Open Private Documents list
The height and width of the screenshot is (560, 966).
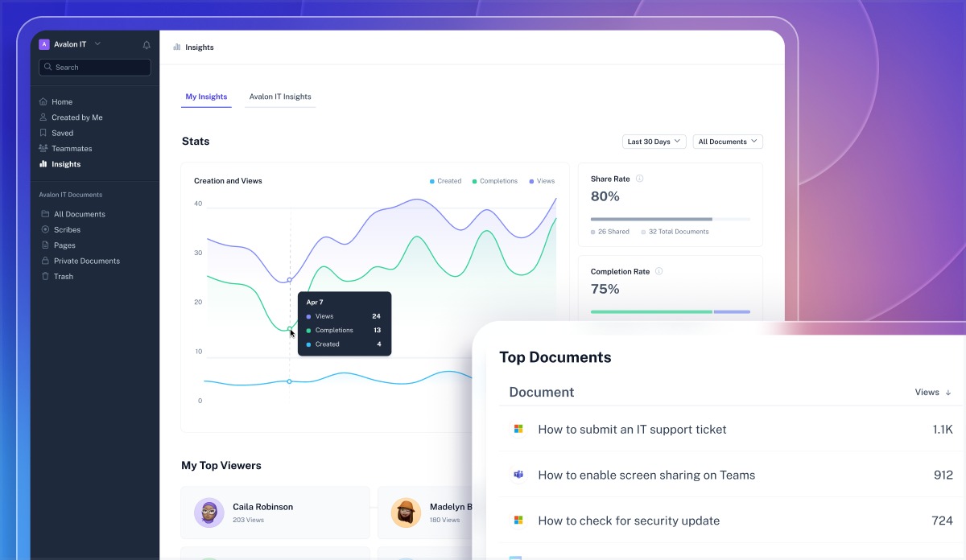(x=87, y=261)
